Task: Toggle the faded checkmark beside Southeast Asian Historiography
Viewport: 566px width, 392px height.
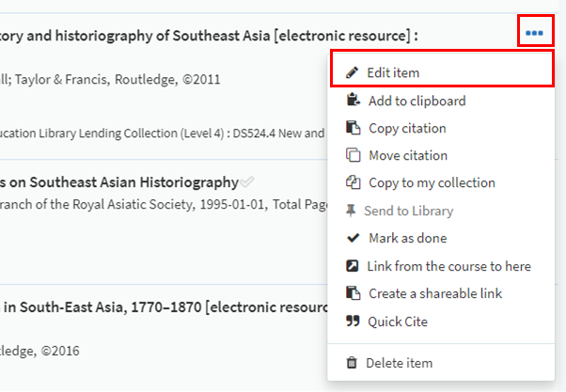Action: point(246,181)
